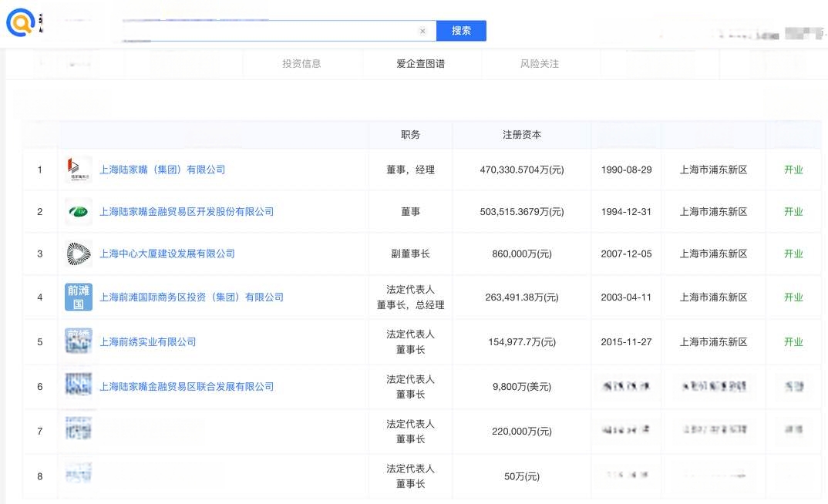The width and height of the screenshot is (828, 504).
Task: Open 上海前滩国际商务区投资（集团）有限公司 link
Action: pos(192,297)
